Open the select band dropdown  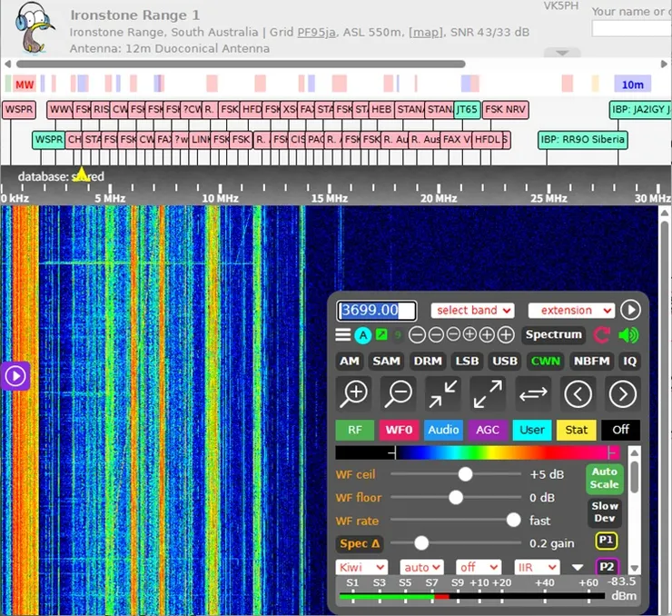472,311
